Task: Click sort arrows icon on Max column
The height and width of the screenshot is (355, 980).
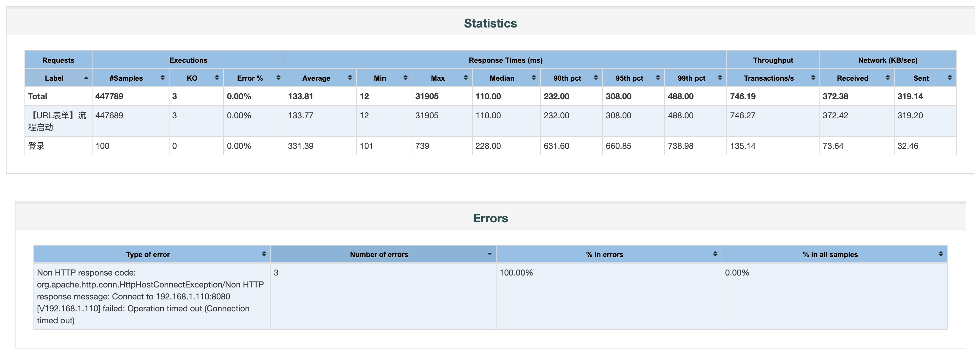Action: (466, 78)
